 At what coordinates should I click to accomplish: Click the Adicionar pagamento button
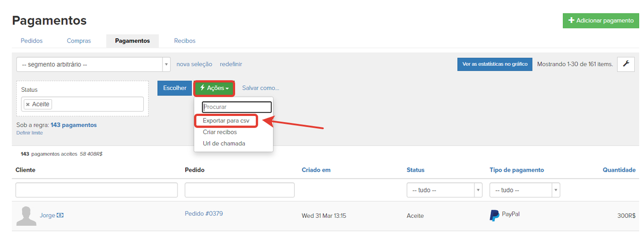click(x=601, y=20)
